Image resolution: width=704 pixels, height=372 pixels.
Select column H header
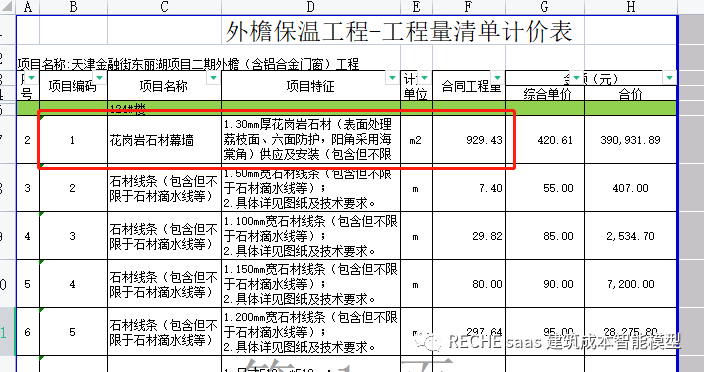click(x=630, y=6)
